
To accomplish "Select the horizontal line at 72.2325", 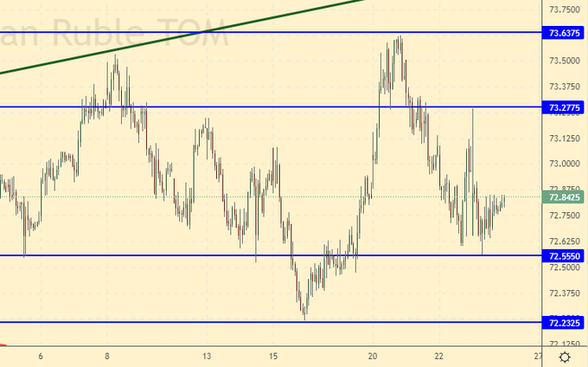I will pos(173,322).
